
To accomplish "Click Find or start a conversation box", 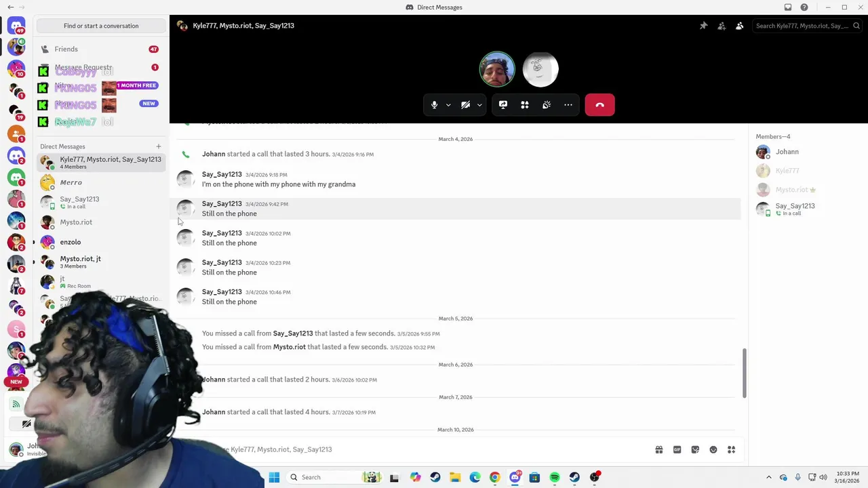I will click(101, 26).
